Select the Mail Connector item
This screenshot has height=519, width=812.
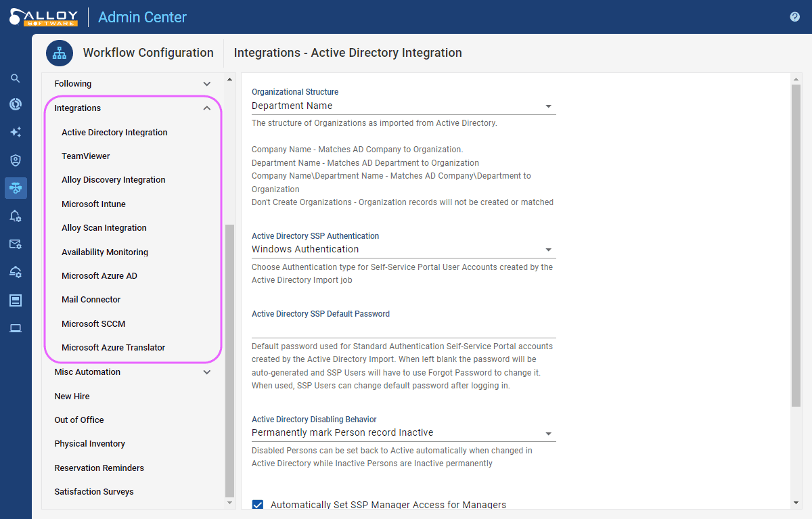tap(91, 300)
